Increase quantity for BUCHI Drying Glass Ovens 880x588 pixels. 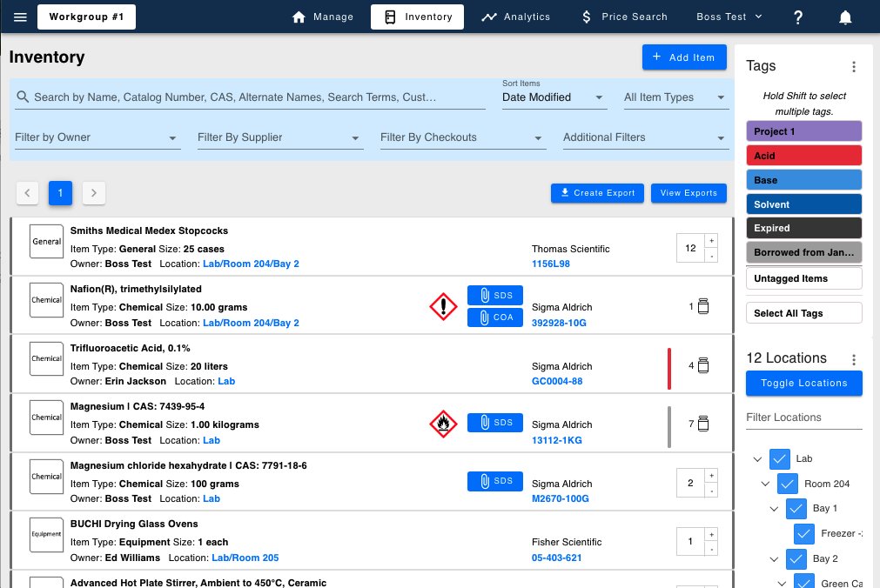(x=711, y=535)
